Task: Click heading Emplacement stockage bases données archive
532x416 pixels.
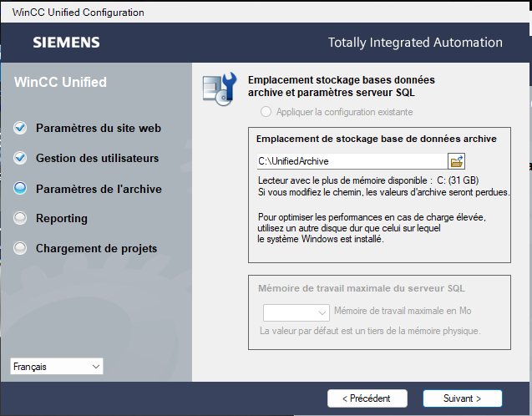Action: click(x=342, y=86)
